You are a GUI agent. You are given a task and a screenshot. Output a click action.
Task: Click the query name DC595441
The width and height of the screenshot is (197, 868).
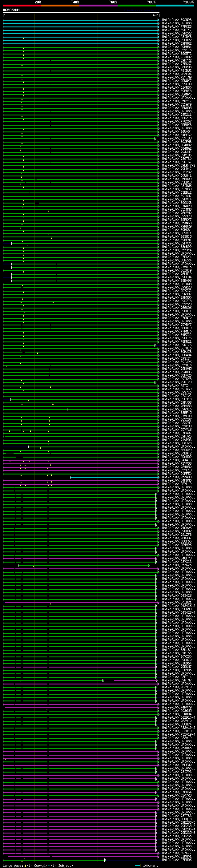[x=11, y=10]
